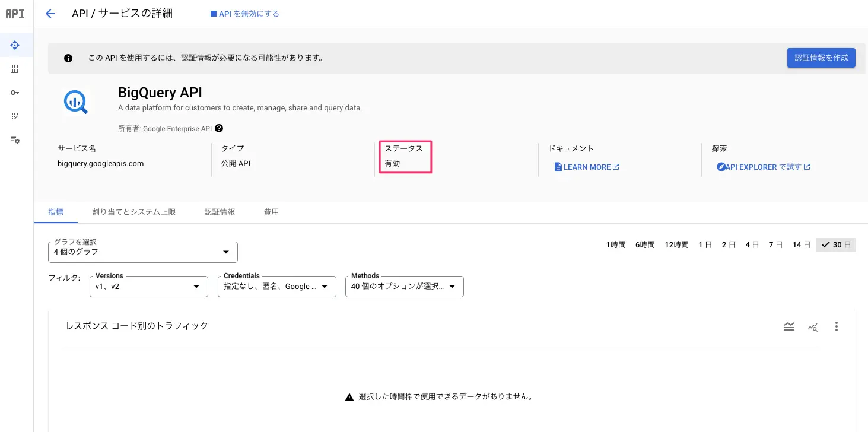The image size is (868, 432).
Task: Select the 14日 time range
Action: 801,245
